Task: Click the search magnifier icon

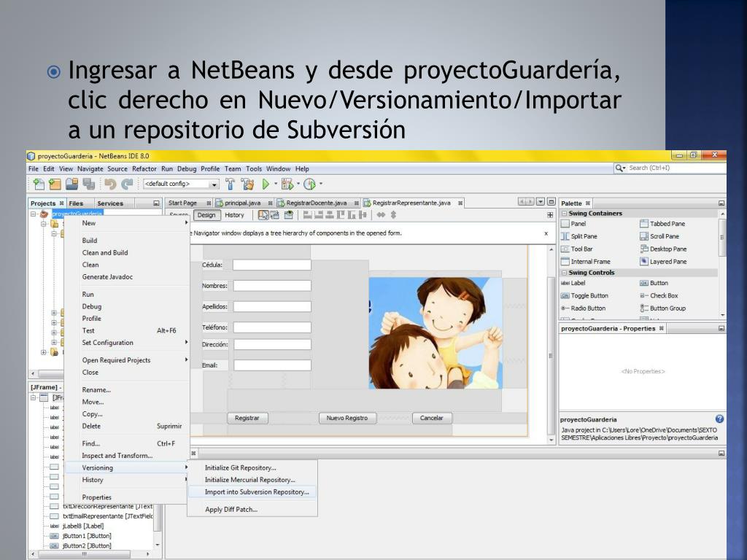Action: [x=620, y=168]
